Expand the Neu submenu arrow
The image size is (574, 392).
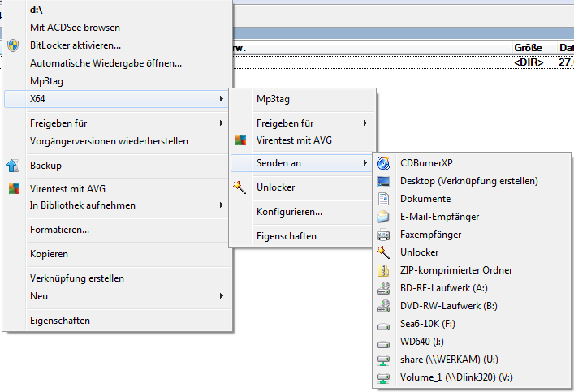221,295
